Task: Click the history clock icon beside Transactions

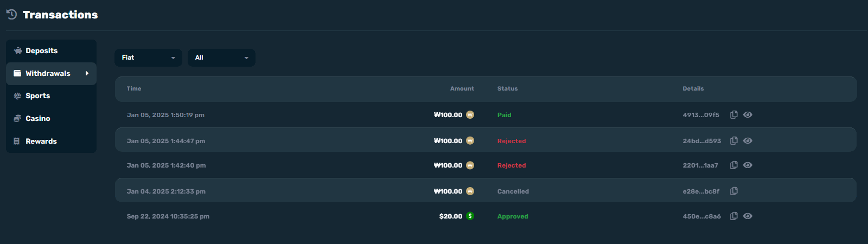Action: coord(11,15)
